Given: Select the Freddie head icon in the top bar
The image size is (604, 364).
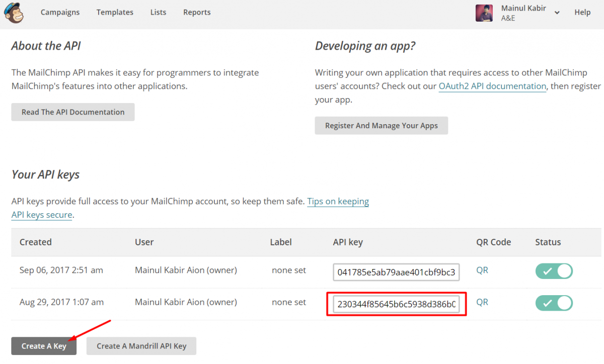Looking at the screenshot, I should pyautogui.click(x=14, y=13).
